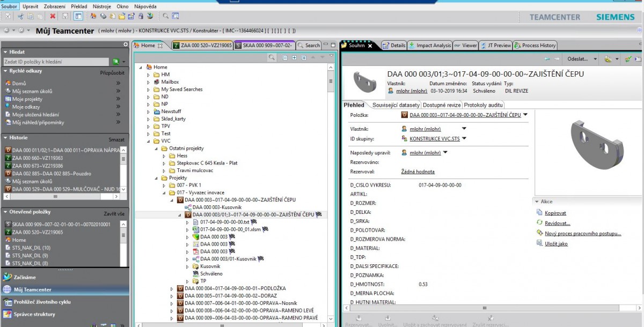Toggle the navigation pane layout icon
This screenshot has height=327, width=644.
[78, 16]
